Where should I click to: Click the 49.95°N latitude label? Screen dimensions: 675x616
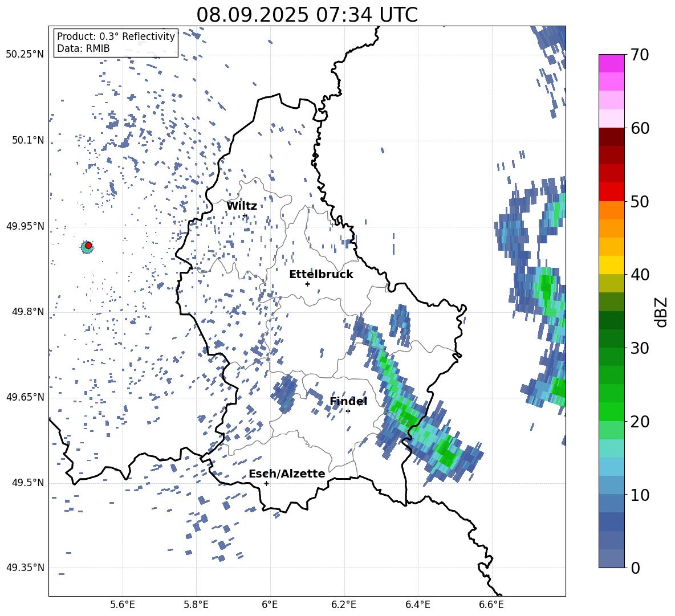(25, 226)
